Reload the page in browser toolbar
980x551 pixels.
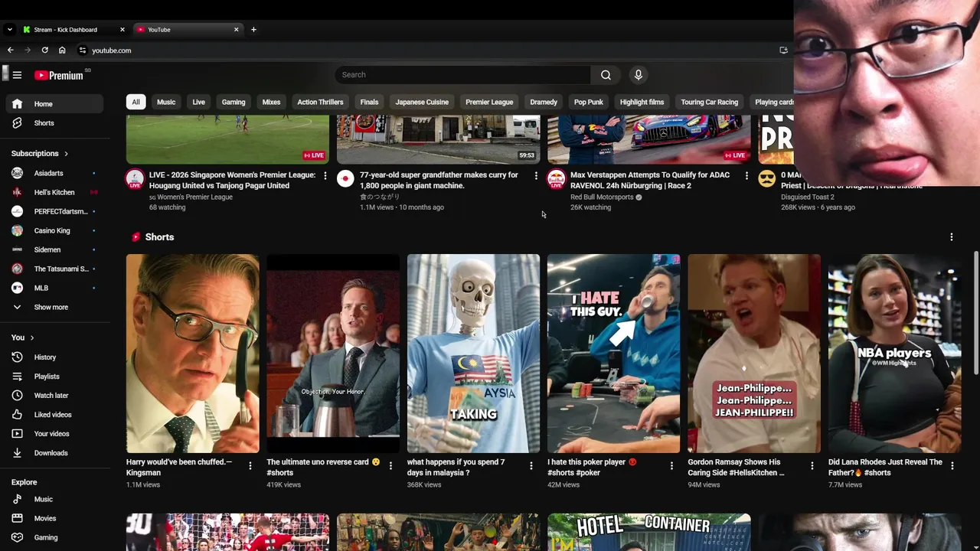pos(44,51)
